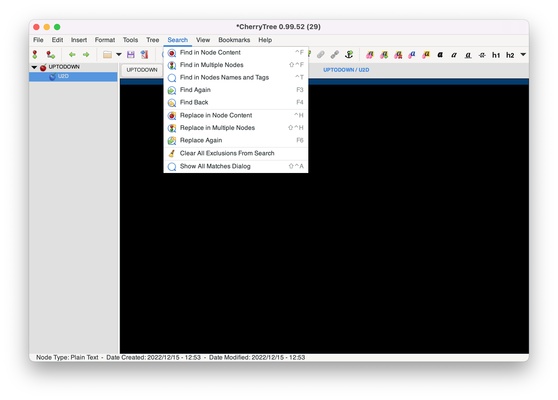Open the Bookmarks menu
The image size is (558, 400).
[x=234, y=40]
